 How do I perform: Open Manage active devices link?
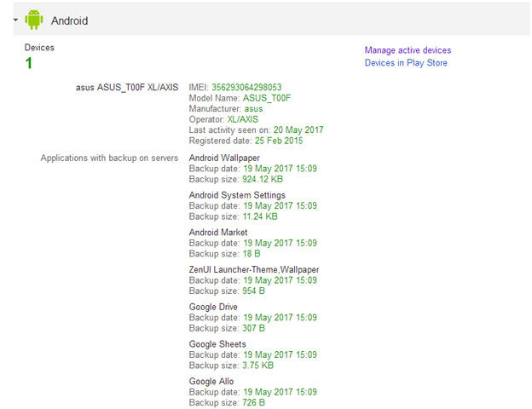408,50
